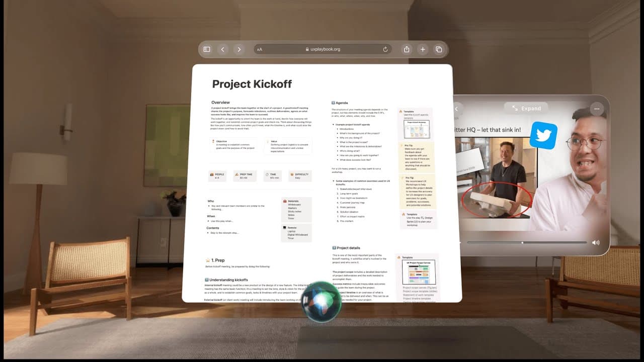Image resolution: width=644 pixels, height=362 pixels.
Task: Open a new tab with plus icon
Action: 423,49
